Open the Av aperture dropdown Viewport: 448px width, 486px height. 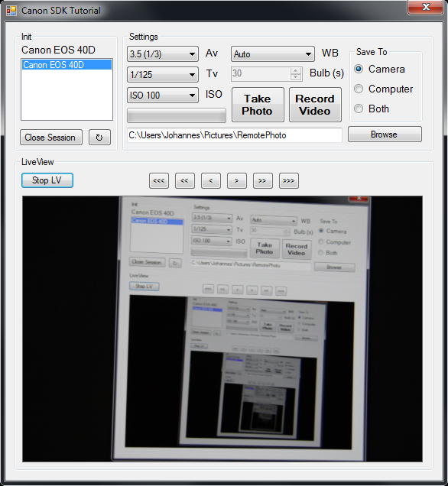(163, 54)
